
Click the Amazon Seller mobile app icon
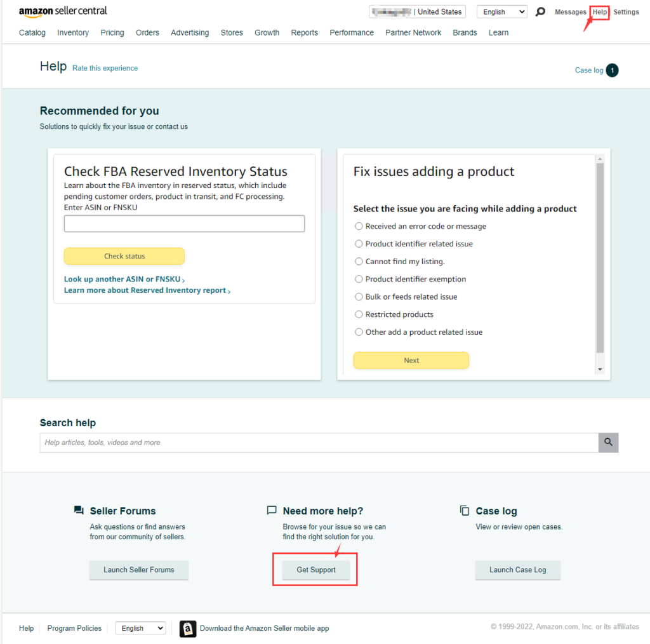tap(188, 628)
